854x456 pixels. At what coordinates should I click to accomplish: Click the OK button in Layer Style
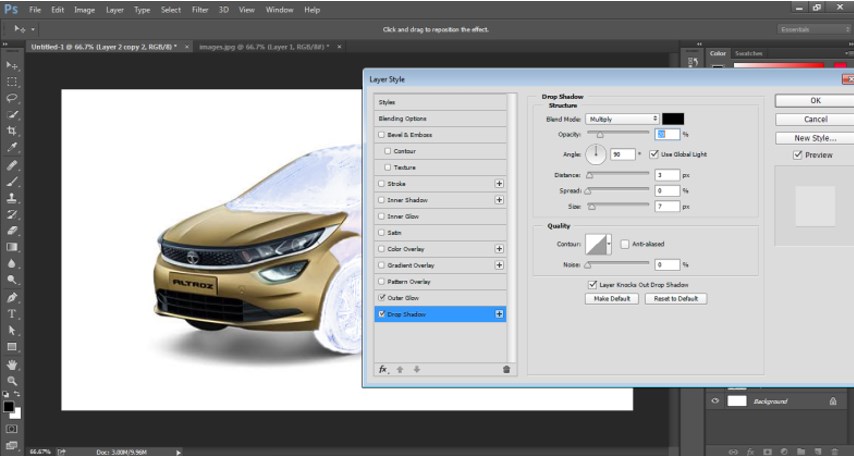(815, 101)
